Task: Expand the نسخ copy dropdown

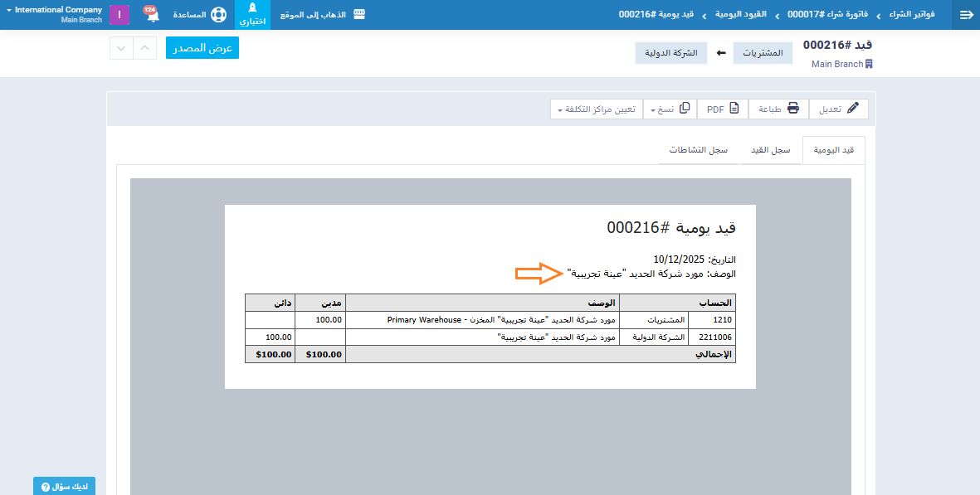Action: (x=670, y=109)
